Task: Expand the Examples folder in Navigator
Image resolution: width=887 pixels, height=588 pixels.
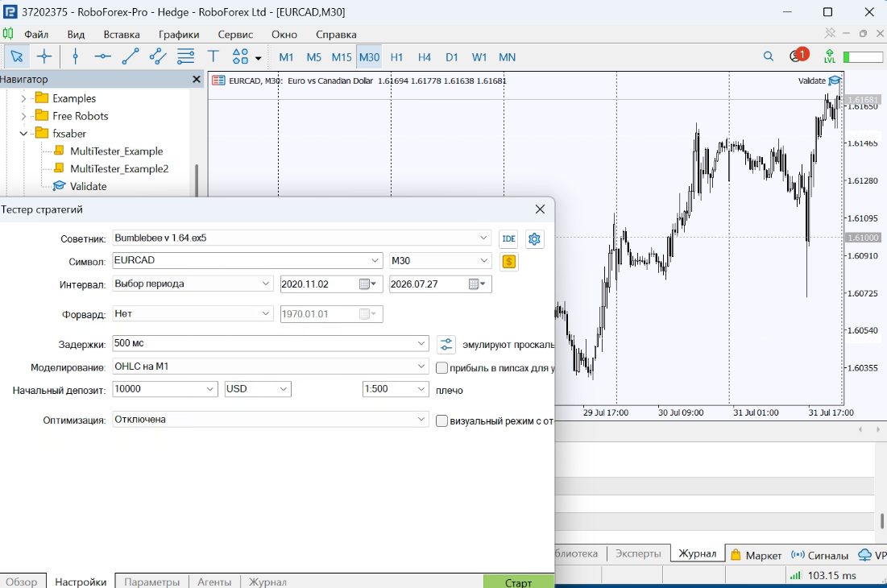Action: 23,98
